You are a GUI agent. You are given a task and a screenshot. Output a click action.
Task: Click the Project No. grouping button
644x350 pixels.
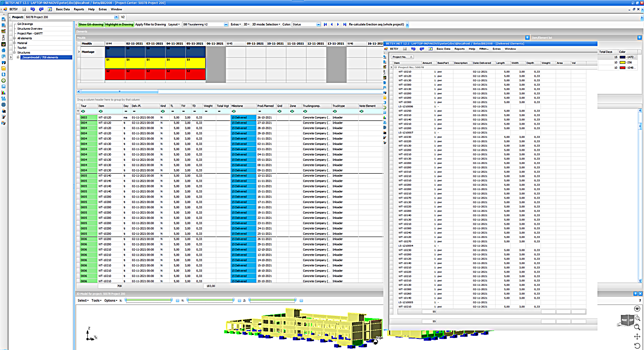tap(402, 57)
